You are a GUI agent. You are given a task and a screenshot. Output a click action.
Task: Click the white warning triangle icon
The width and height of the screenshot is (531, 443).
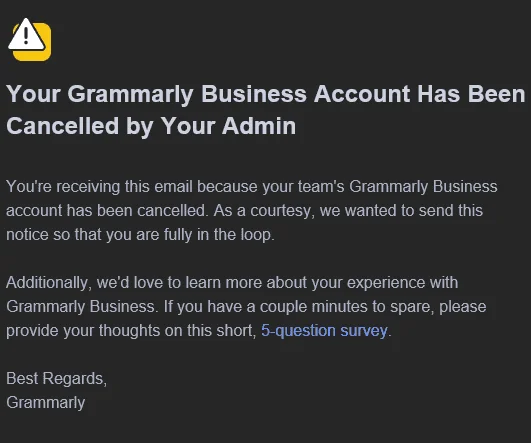26,35
